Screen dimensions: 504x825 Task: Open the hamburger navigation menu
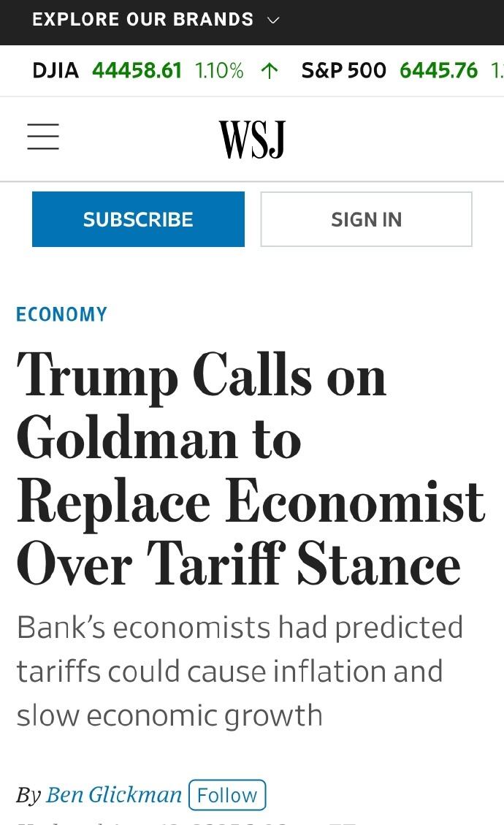tap(43, 137)
